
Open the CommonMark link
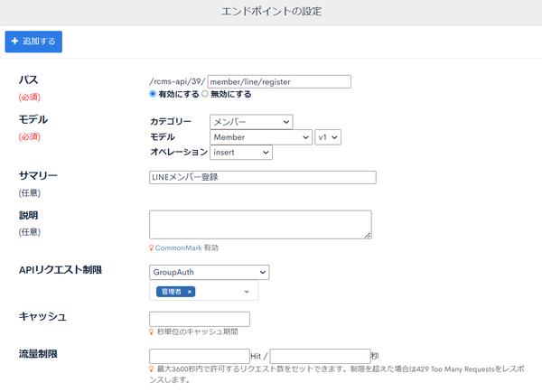(x=178, y=247)
